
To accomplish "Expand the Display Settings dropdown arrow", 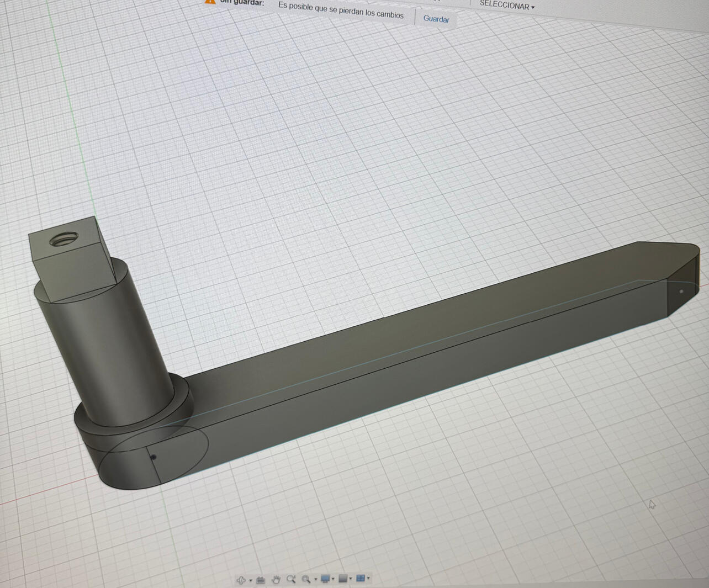I will pyautogui.click(x=333, y=579).
